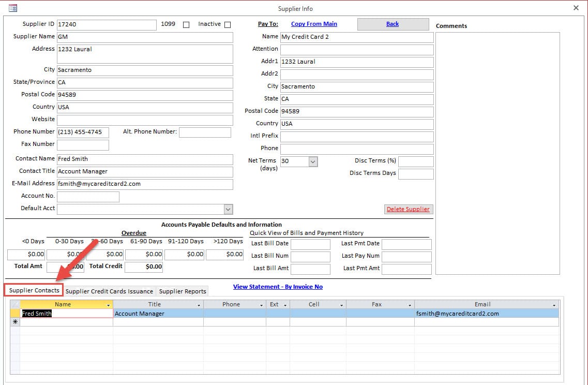Click the Last Pmt Date field
Screen dimensions: 588x385
pyautogui.click(x=406, y=244)
